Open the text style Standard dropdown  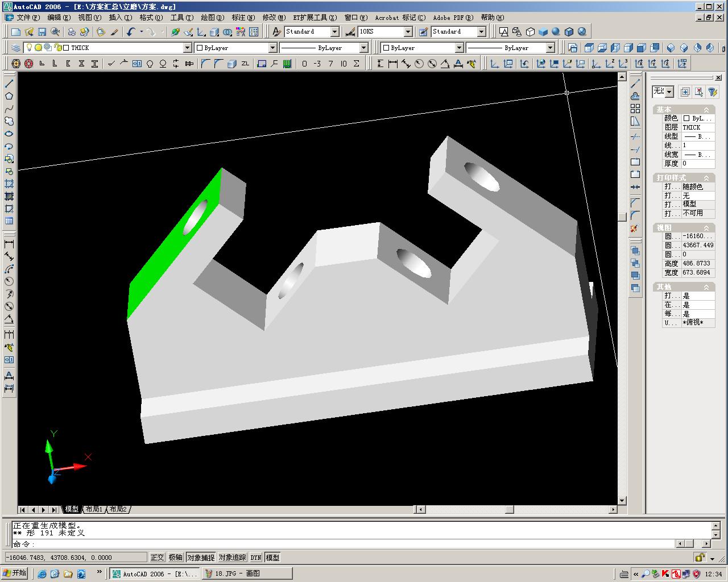(x=334, y=32)
